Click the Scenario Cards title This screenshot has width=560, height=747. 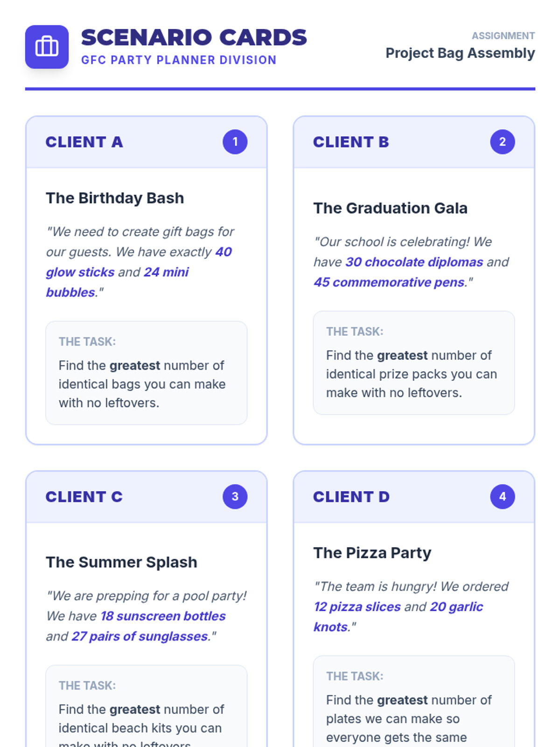[194, 38]
